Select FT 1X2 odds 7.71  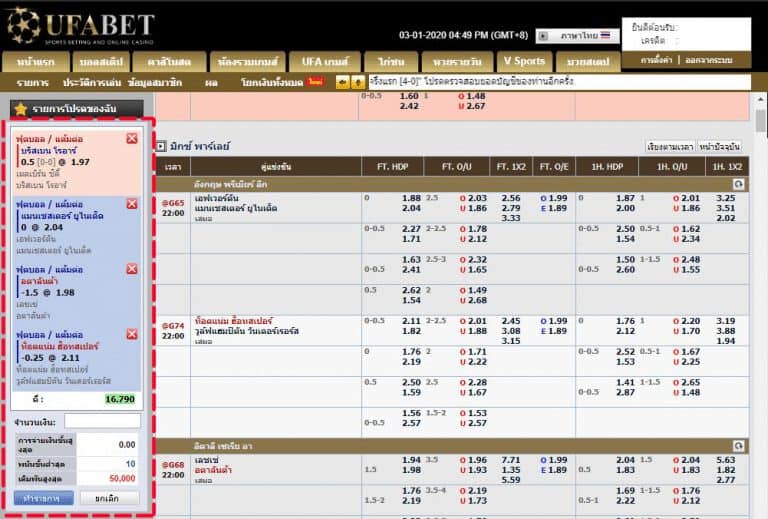(x=511, y=460)
